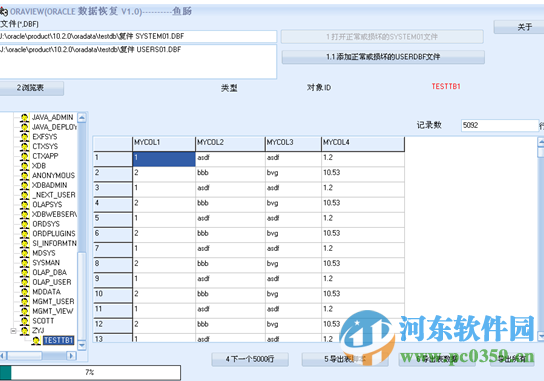Select the ORDSYS user icon

coord(24,224)
